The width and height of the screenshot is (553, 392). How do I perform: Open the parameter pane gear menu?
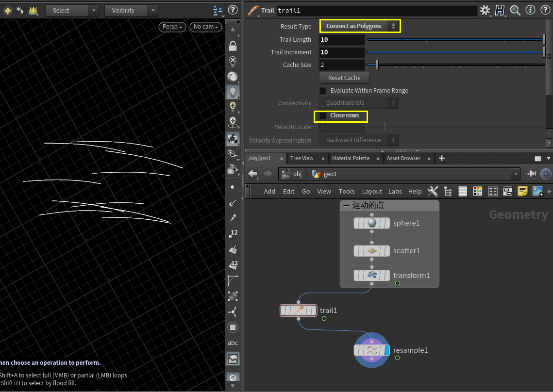486,11
